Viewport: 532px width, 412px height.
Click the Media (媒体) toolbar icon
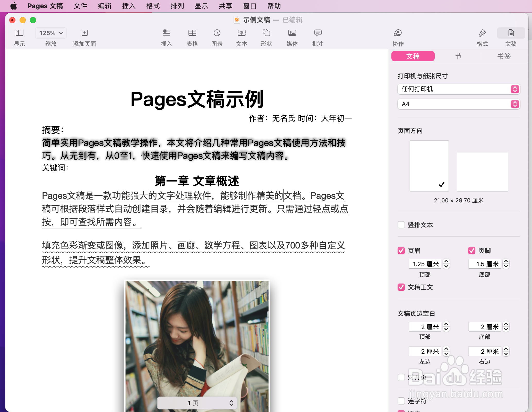point(292,33)
